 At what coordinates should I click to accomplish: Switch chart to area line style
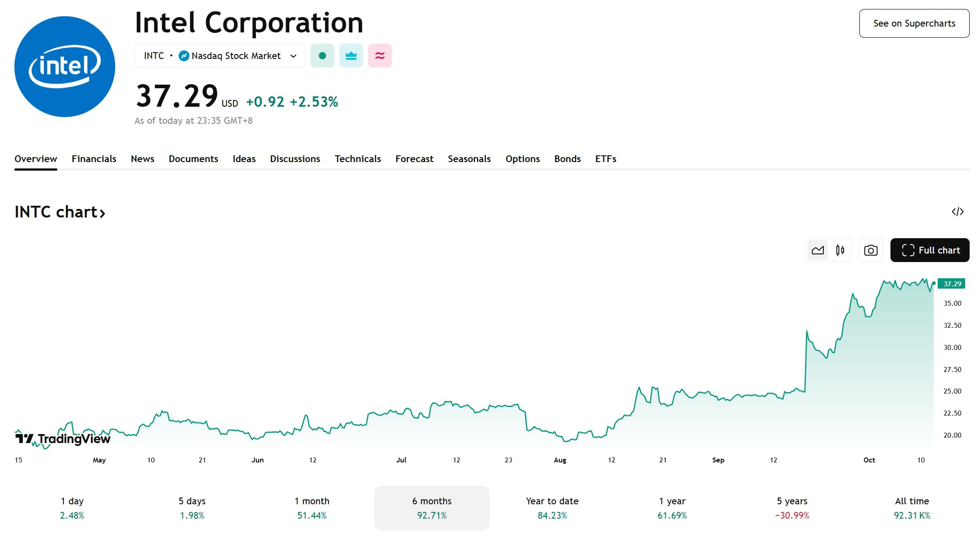(818, 250)
